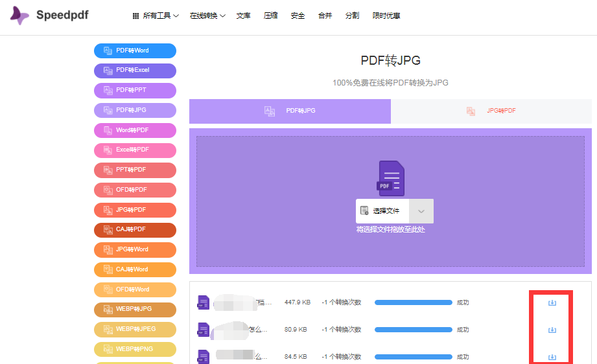Open the 限时优惠 menu item
The image size is (597, 364).
386,16
